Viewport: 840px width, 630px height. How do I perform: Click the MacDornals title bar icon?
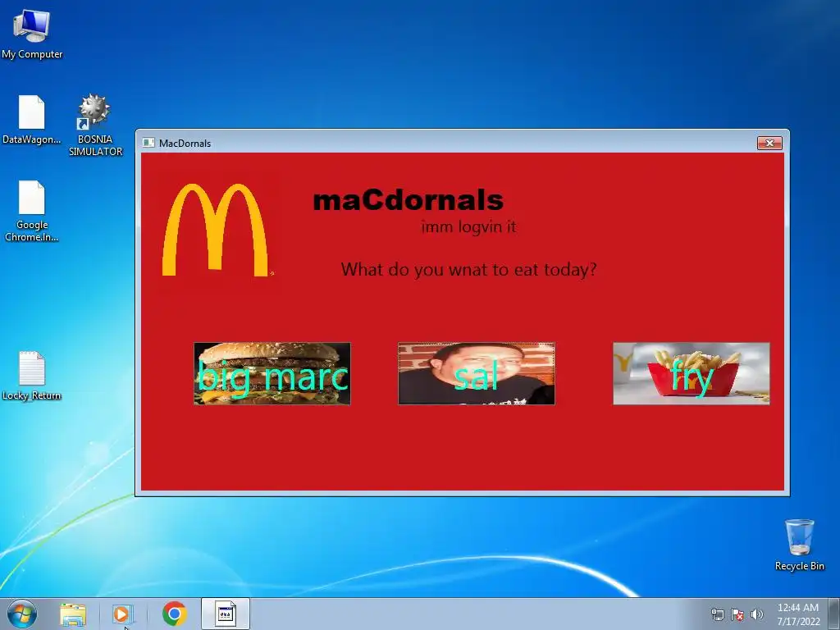click(x=148, y=143)
